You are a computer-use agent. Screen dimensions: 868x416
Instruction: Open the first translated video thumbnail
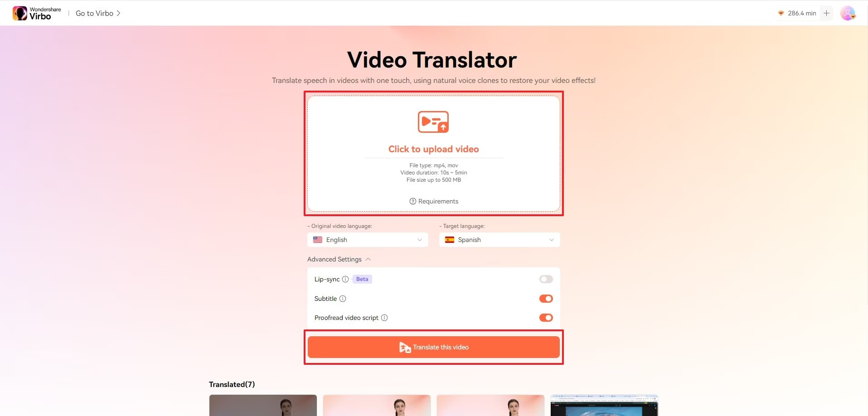pos(263,405)
